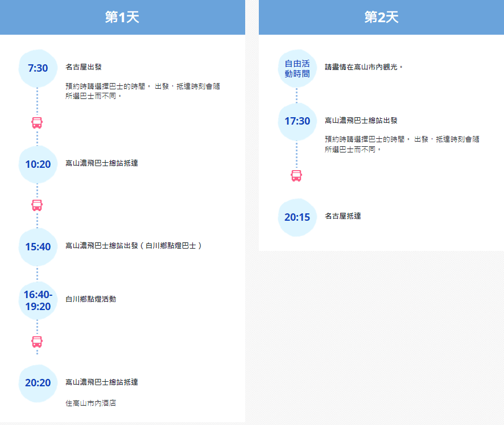Select the 第1天 header tab
This screenshot has width=504, height=425.
[122, 17]
